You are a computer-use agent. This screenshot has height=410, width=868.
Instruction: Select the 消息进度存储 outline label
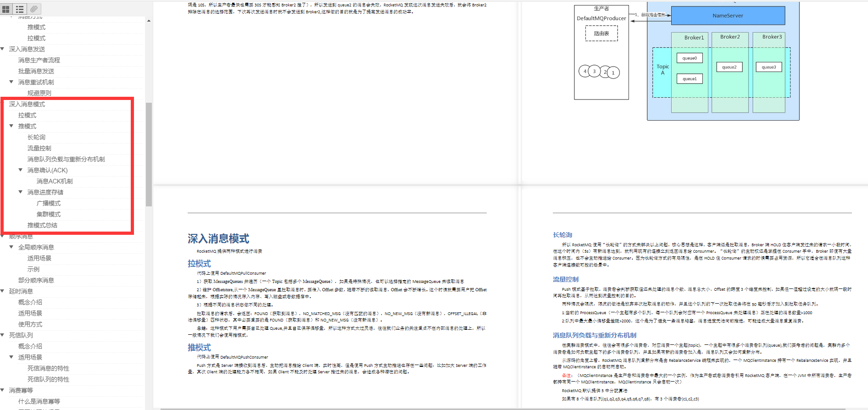pos(45,192)
